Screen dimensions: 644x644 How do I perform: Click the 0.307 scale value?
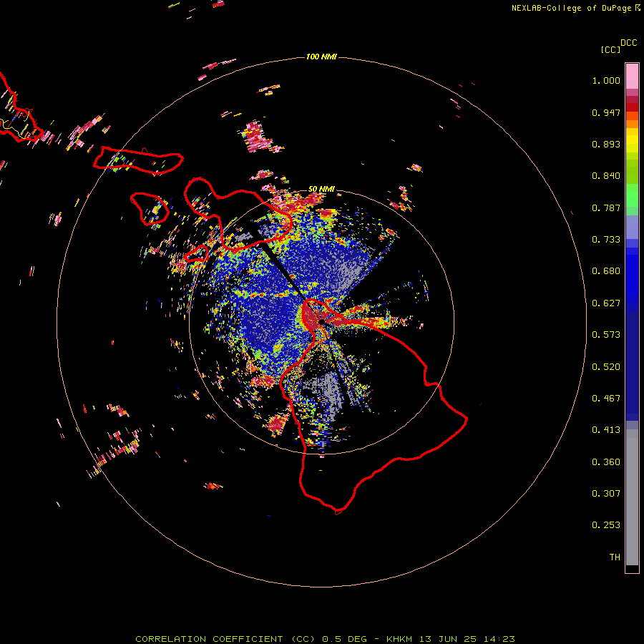click(606, 494)
